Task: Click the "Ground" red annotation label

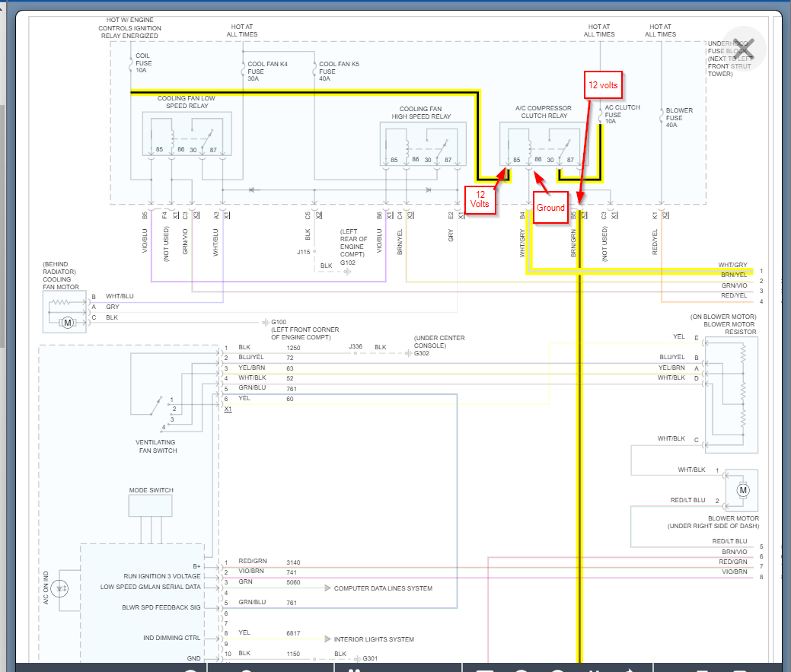Action: pyautogui.click(x=550, y=207)
